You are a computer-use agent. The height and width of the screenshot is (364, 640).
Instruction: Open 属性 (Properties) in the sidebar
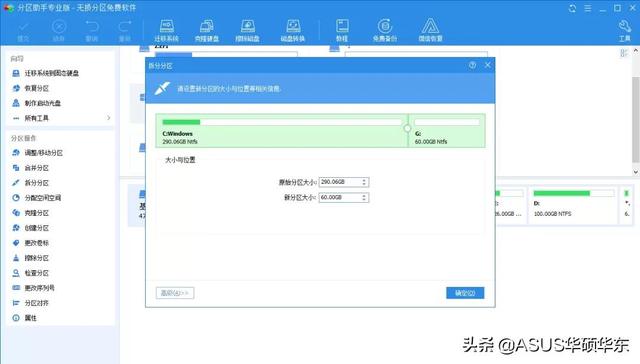(x=31, y=318)
